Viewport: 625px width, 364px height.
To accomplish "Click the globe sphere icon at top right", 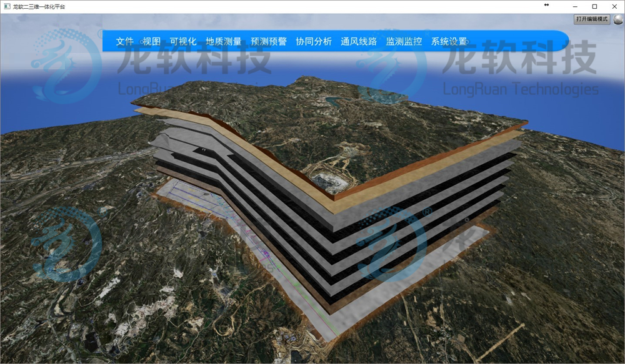I will click(617, 19).
